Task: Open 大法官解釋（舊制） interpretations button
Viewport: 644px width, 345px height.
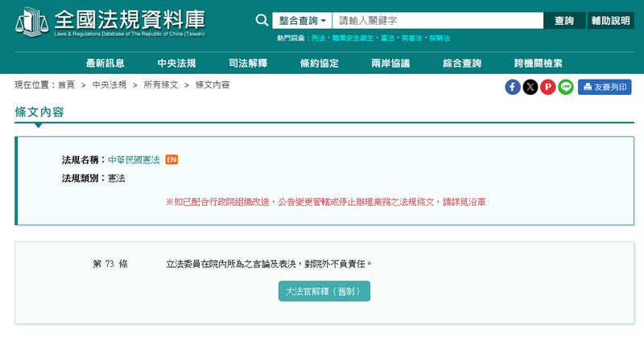Action: click(x=324, y=291)
